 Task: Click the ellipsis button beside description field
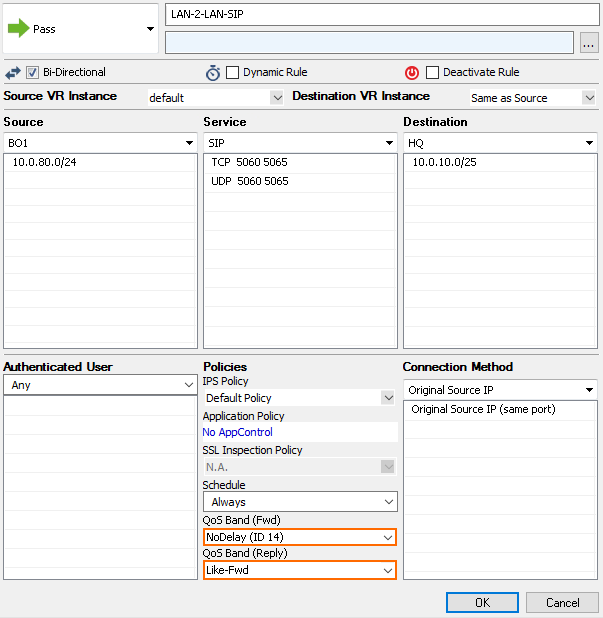click(589, 43)
